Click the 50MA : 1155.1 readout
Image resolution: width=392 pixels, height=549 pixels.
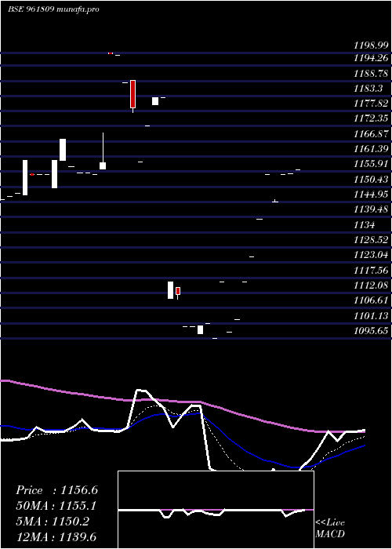click(x=56, y=506)
